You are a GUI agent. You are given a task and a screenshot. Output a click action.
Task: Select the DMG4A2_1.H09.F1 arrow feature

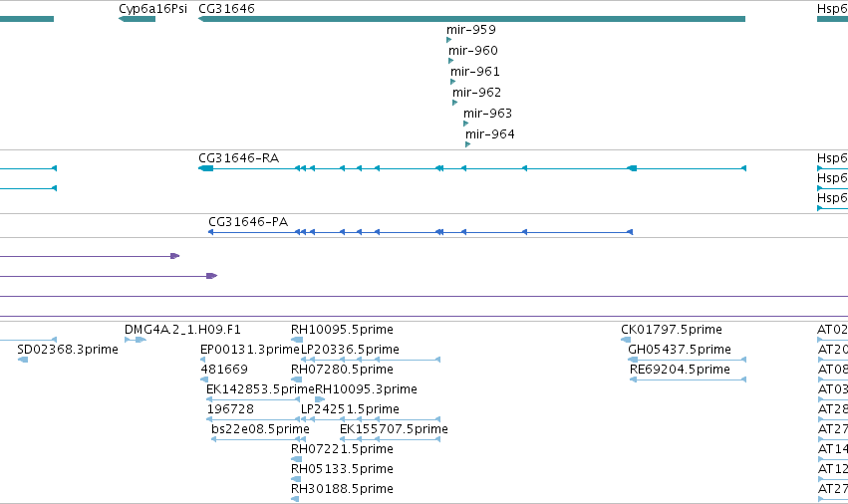pos(136,340)
